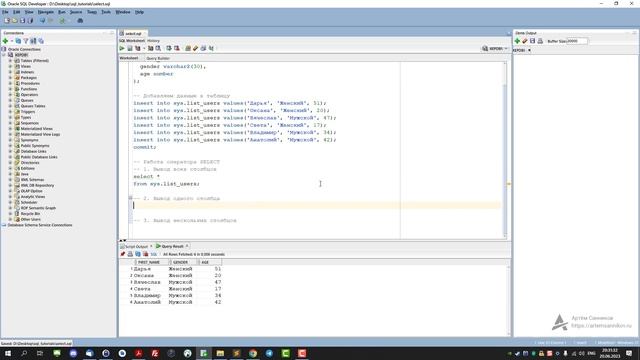The width and height of the screenshot is (640, 360).
Task: Click the Save All icon in main toolbar
Action: [30, 20]
